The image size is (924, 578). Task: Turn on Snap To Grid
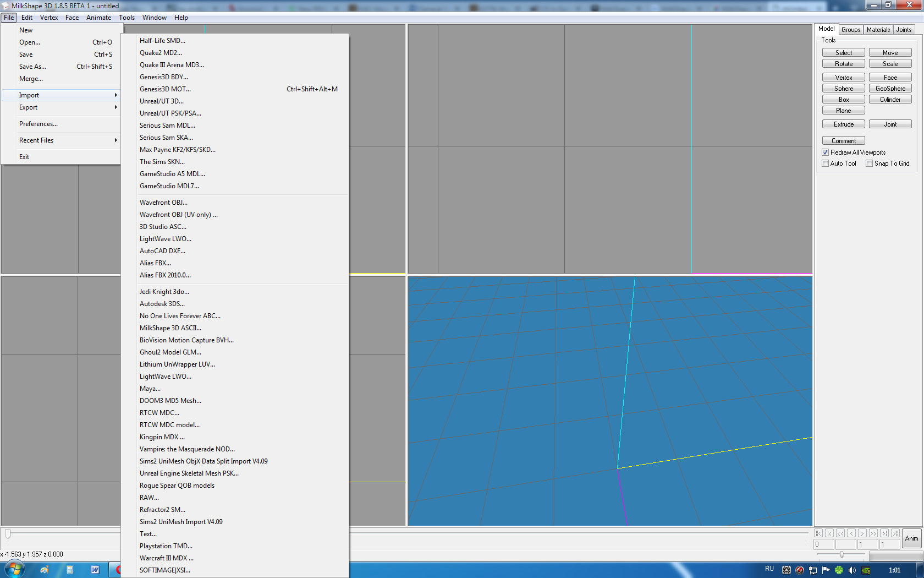click(x=870, y=163)
